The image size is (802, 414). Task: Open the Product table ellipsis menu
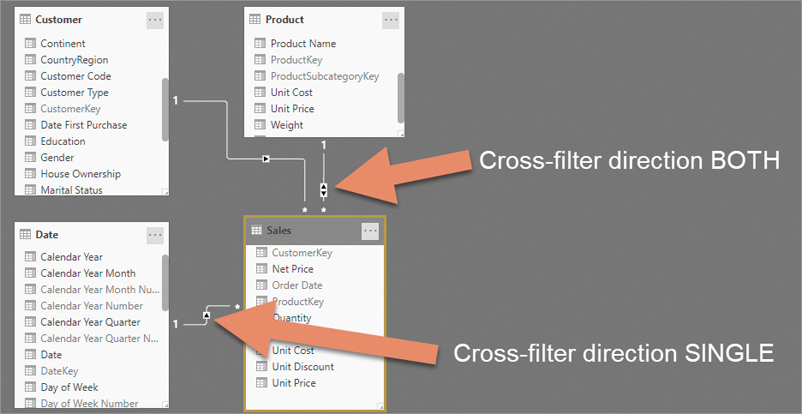(x=391, y=20)
